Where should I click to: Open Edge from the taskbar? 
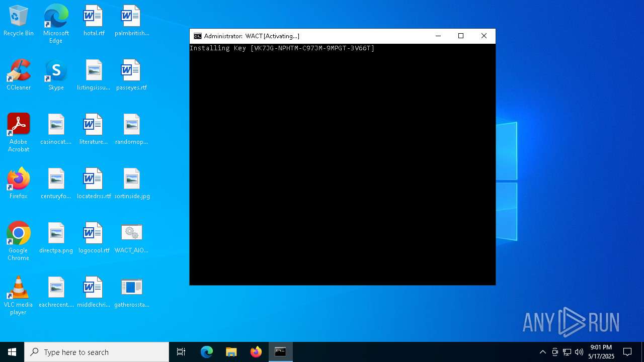click(x=207, y=352)
